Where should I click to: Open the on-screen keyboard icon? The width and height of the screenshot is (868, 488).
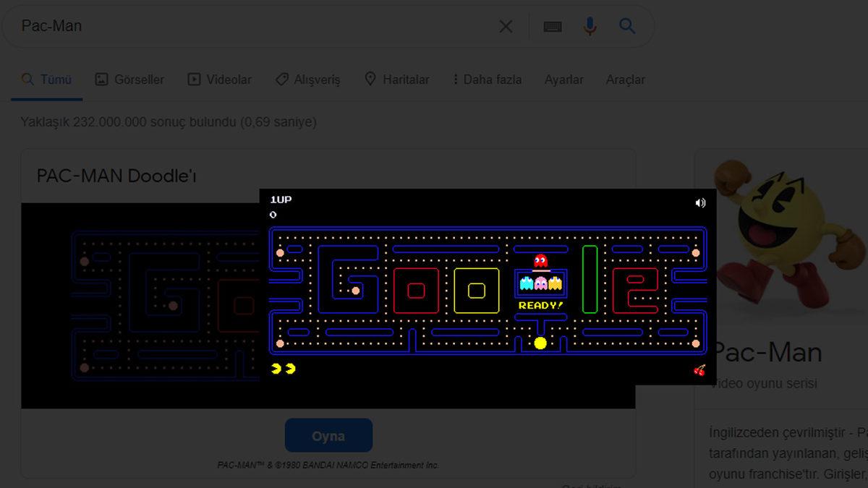click(x=552, y=26)
